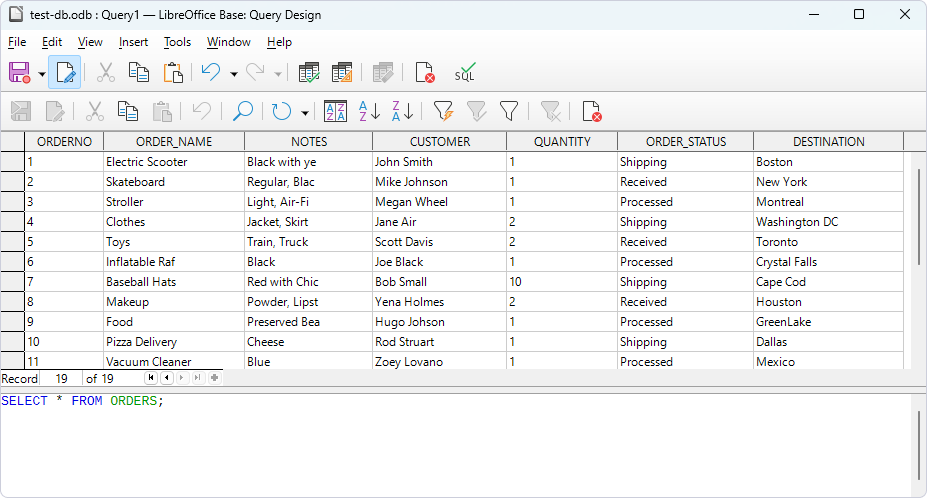Select row header of Electric Scooter row
The height and width of the screenshot is (498, 927).
(12, 162)
